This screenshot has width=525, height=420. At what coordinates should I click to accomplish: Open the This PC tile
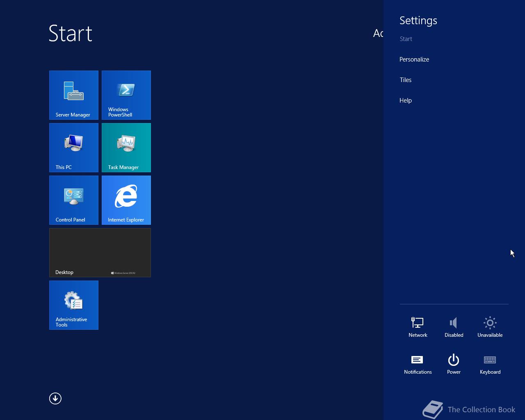point(74,148)
